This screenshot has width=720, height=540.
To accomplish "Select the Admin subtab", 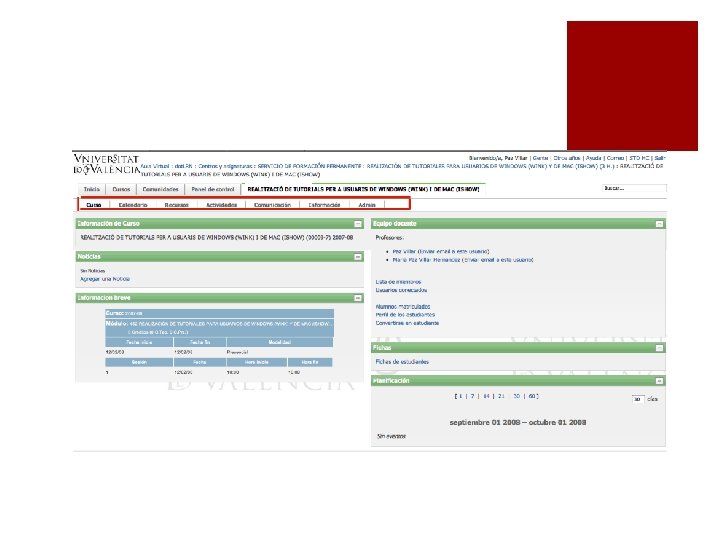I will coord(367,205).
